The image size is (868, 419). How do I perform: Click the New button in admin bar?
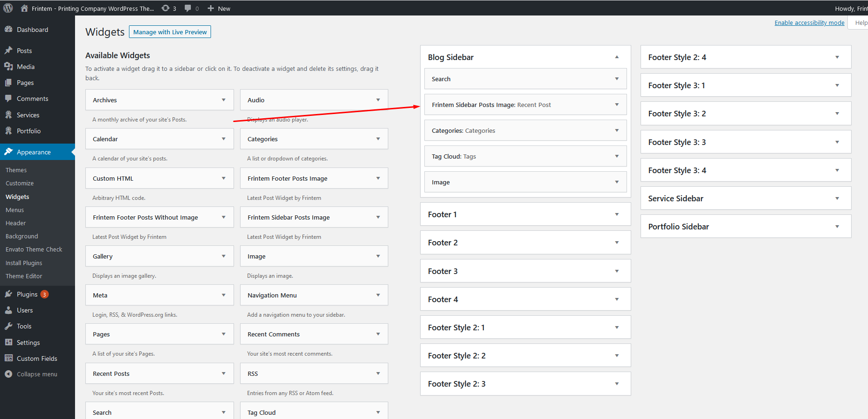pyautogui.click(x=219, y=8)
